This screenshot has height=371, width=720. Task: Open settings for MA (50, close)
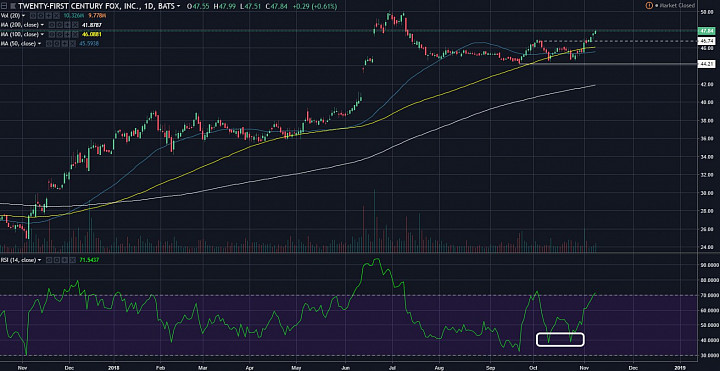click(56, 44)
